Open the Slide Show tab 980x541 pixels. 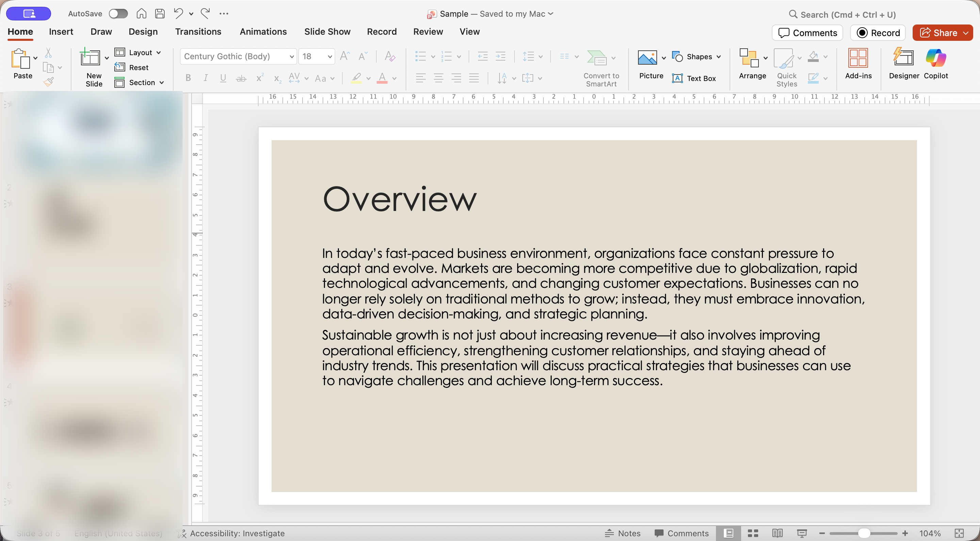(x=327, y=32)
